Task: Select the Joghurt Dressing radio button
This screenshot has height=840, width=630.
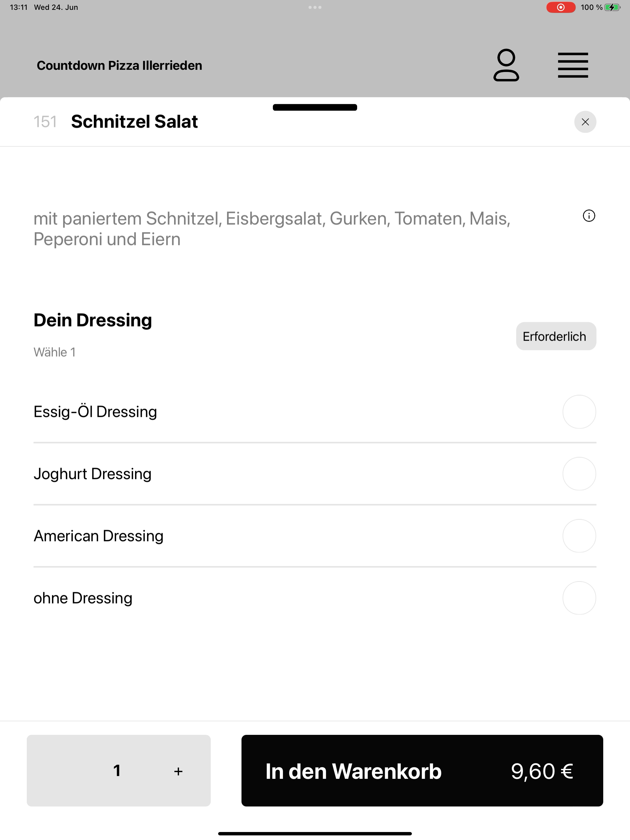Action: point(579,473)
